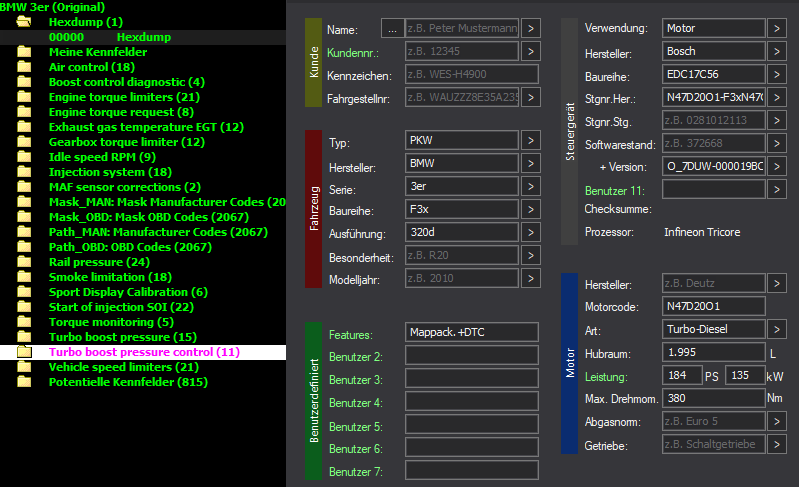The width and height of the screenshot is (799, 487).
Task: Open the arrow next to Abgasnorm field
Action: (x=777, y=421)
